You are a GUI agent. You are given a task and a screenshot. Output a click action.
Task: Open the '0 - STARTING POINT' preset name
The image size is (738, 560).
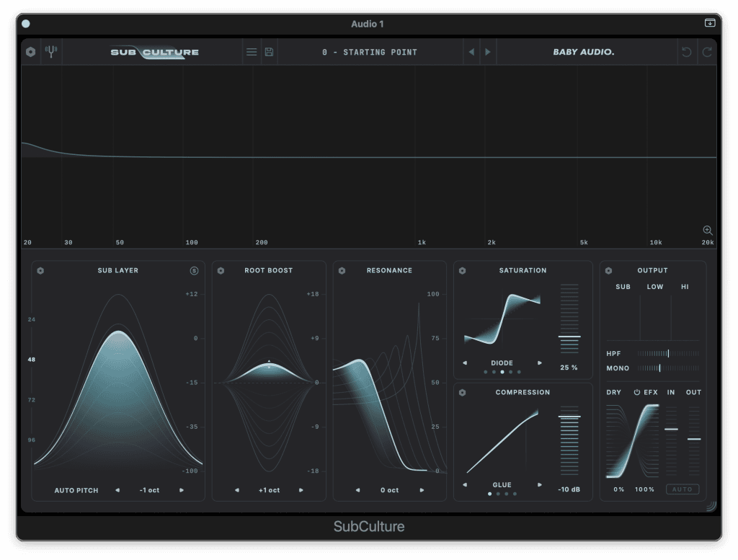click(370, 52)
